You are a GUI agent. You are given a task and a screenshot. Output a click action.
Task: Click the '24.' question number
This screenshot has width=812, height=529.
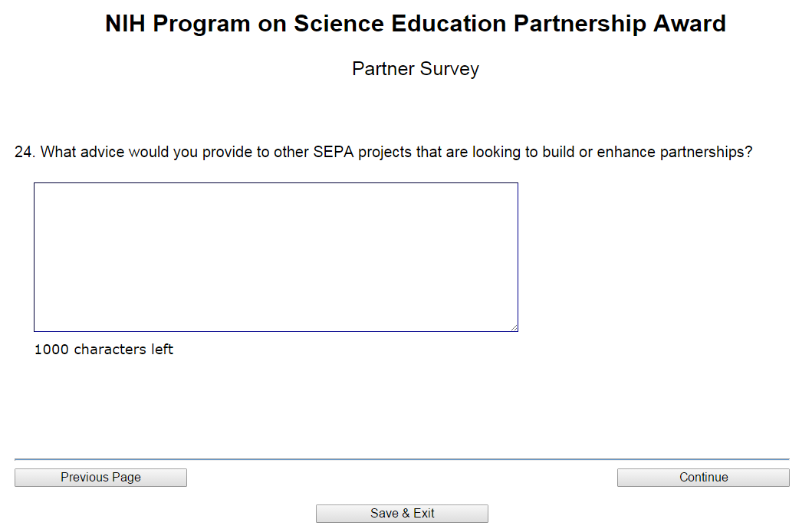pyautogui.click(x=25, y=152)
